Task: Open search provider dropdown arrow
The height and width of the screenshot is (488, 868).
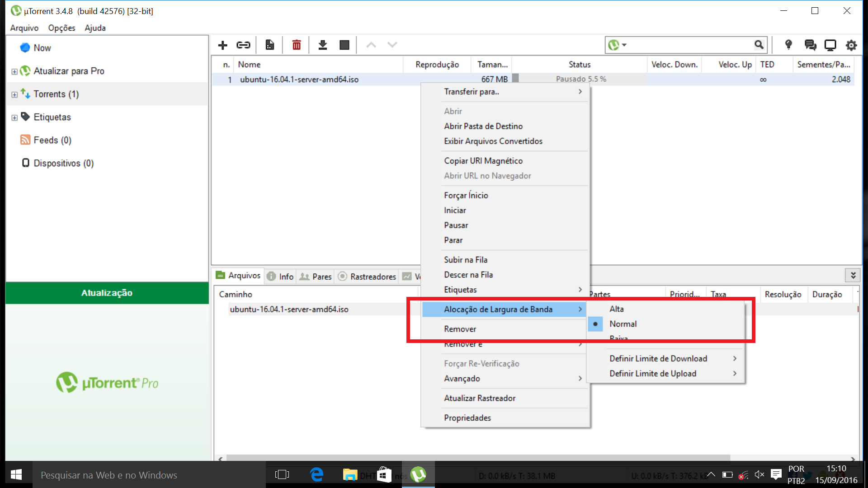Action: (x=624, y=45)
